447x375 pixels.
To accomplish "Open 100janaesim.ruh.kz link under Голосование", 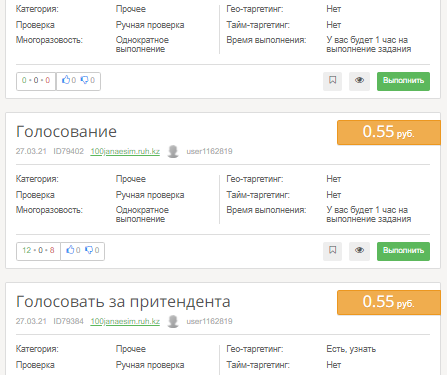I will point(125,151).
